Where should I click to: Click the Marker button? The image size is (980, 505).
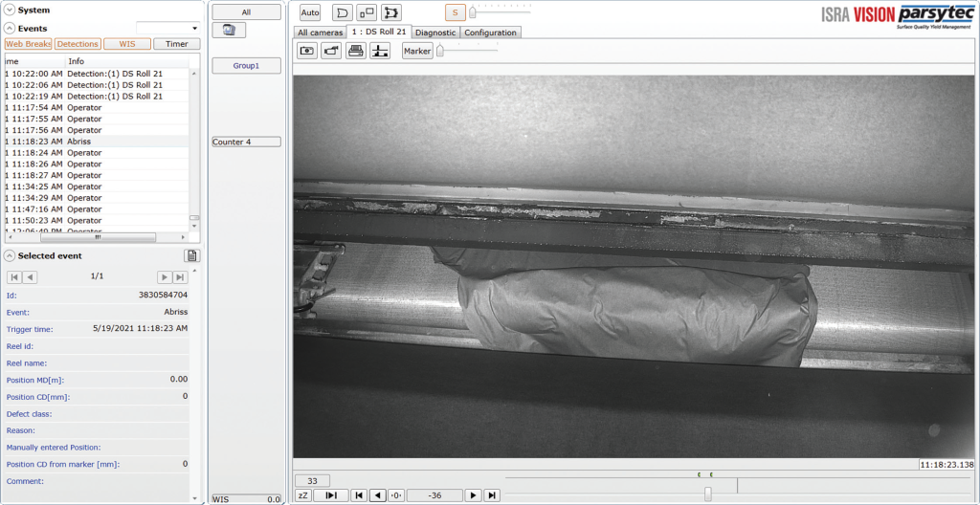(x=417, y=52)
